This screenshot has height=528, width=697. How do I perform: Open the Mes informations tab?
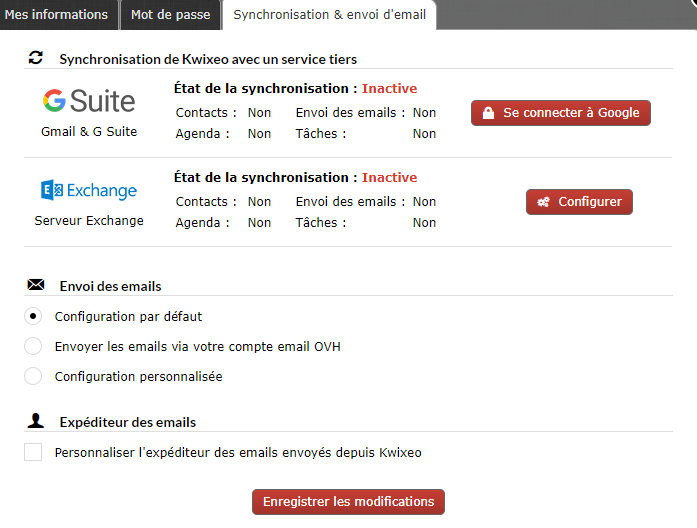point(56,15)
